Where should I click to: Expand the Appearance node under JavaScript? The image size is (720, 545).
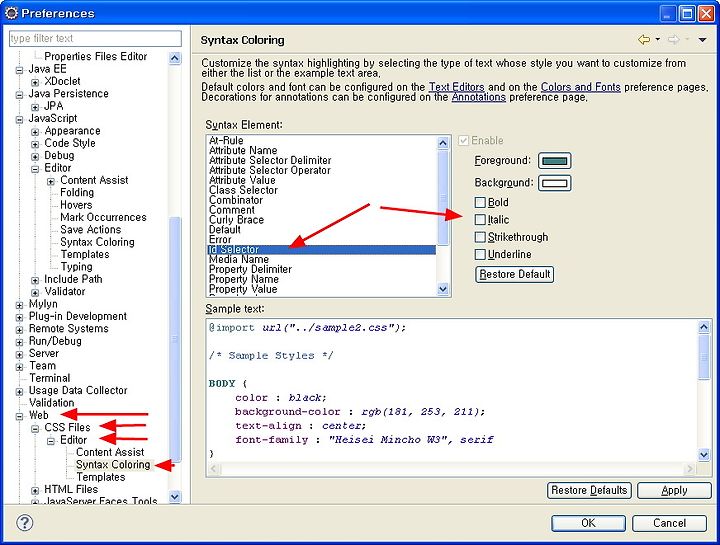click(35, 132)
